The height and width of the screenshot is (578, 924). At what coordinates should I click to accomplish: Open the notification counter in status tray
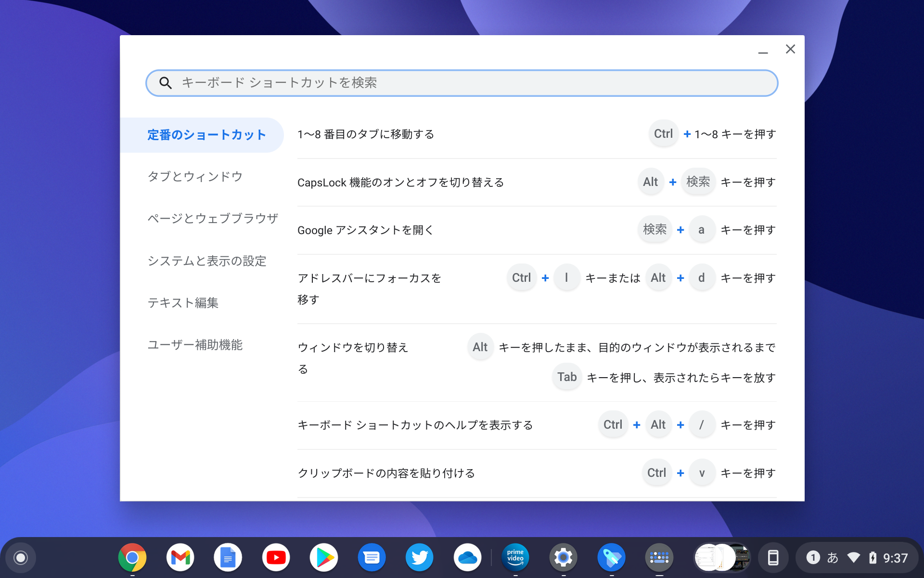tap(813, 557)
